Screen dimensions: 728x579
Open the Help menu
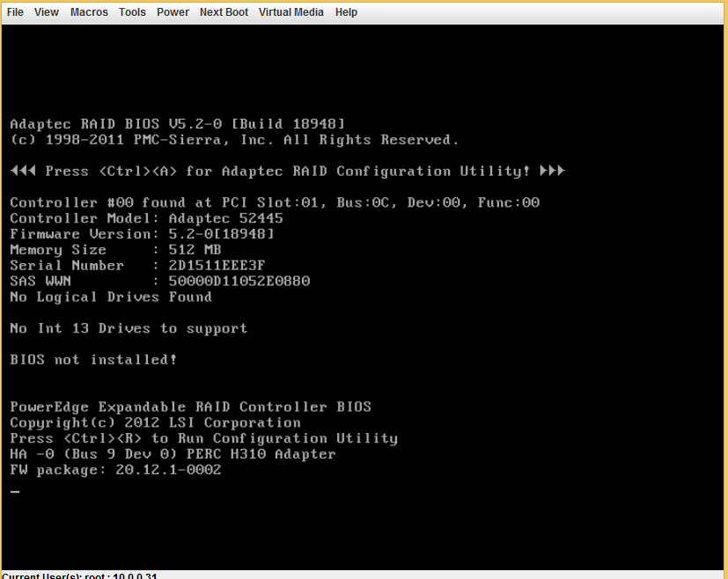tap(346, 12)
